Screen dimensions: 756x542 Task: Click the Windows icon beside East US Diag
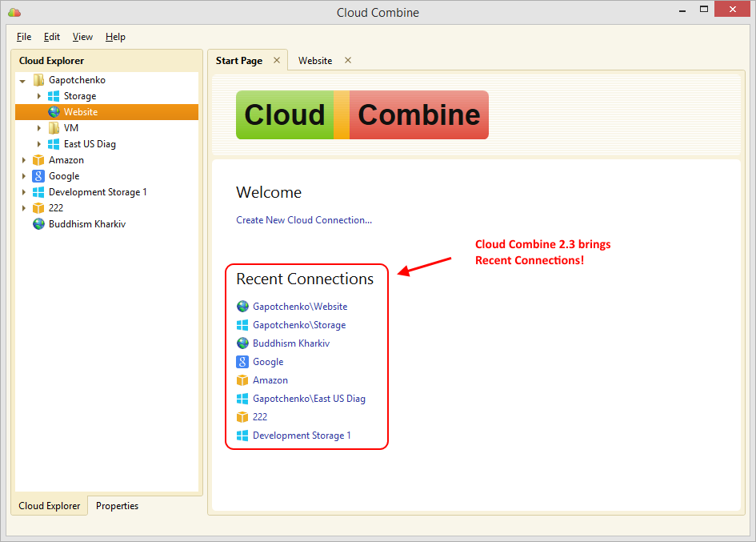point(54,144)
